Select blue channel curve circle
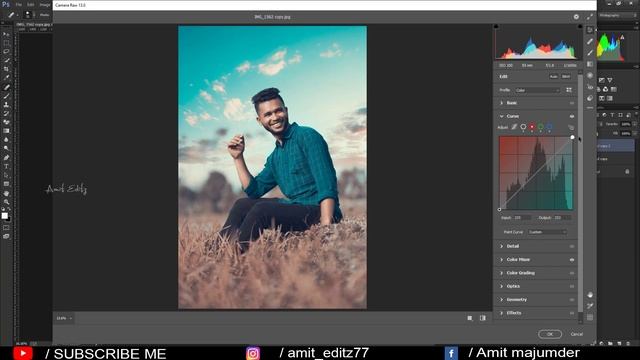The width and height of the screenshot is (640, 360). tap(549, 127)
